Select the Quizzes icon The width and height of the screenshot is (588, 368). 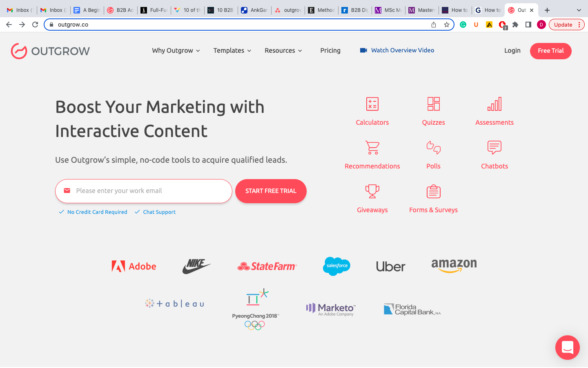433,104
